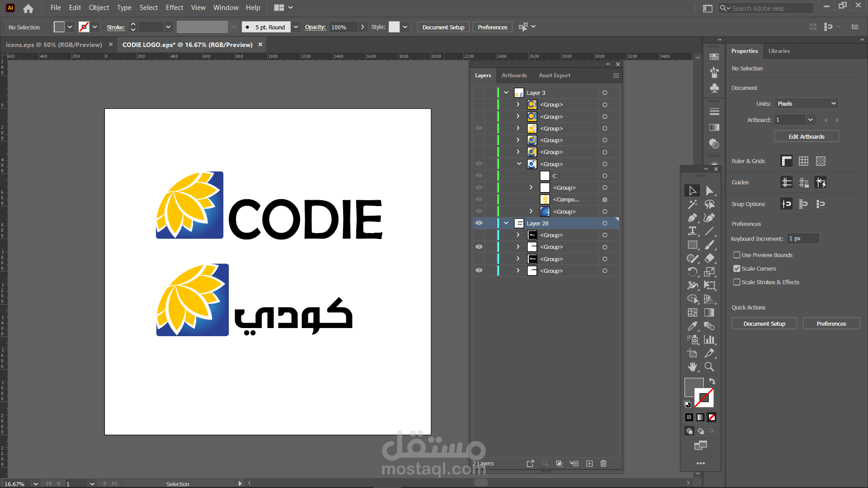Select the Line Segment tool

[709, 231]
